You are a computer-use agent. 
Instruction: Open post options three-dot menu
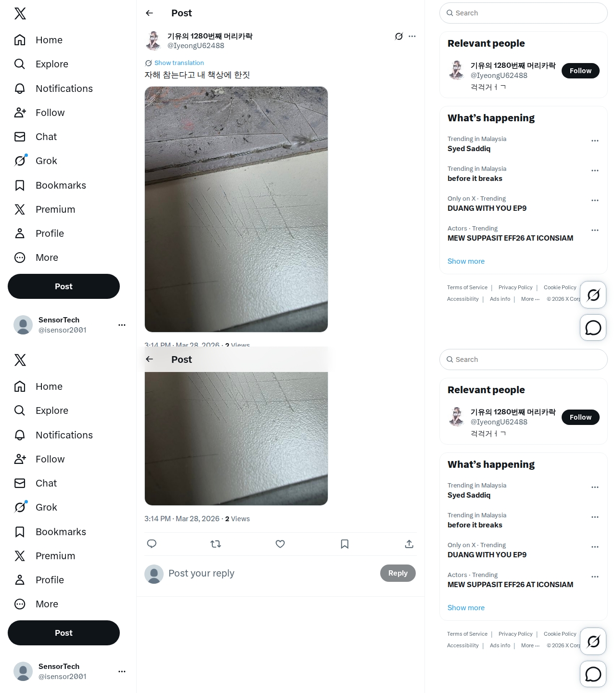(412, 36)
